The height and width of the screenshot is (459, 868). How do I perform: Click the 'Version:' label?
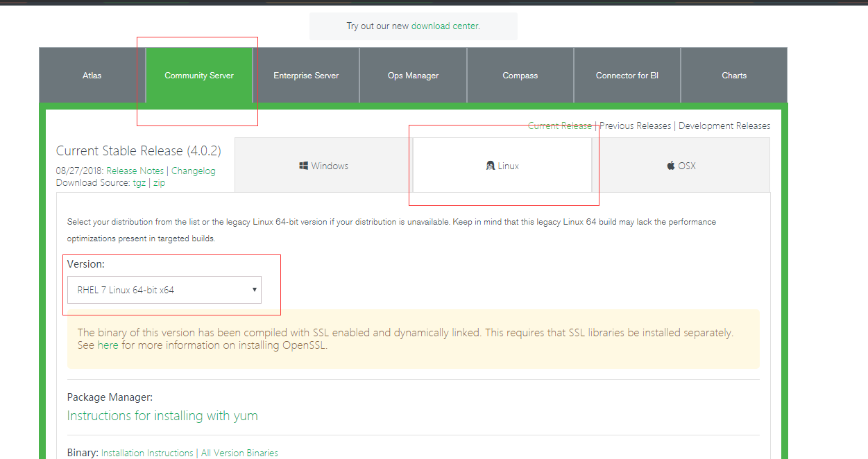tap(86, 264)
